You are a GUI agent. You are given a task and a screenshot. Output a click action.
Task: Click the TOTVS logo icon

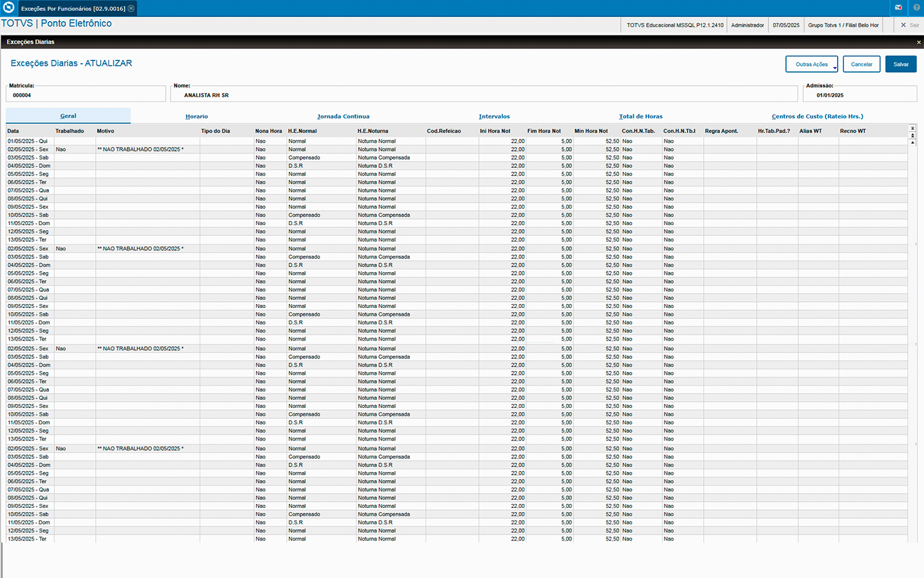tap(8, 8)
